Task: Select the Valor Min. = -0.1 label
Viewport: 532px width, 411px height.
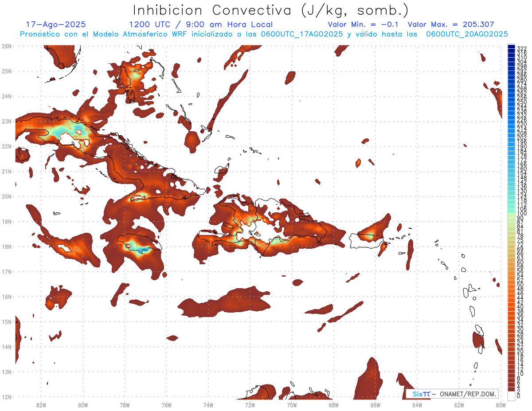Action: pyautogui.click(x=364, y=24)
